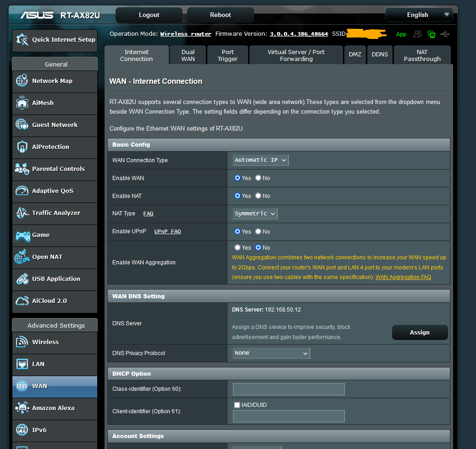The height and width of the screenshot is (449, 476).
Task: Switch to the DDNS tab
Action: tap(380, 55)
